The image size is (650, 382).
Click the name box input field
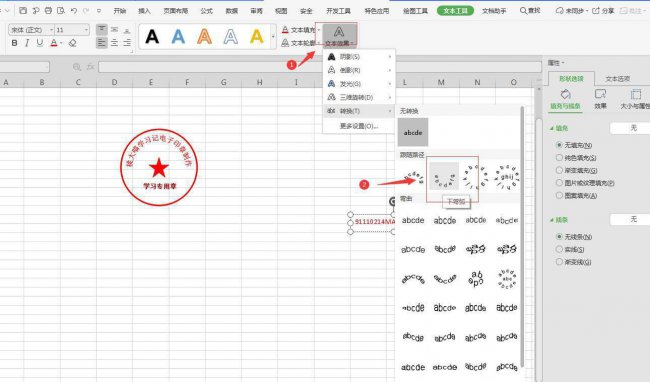point(24,67)
